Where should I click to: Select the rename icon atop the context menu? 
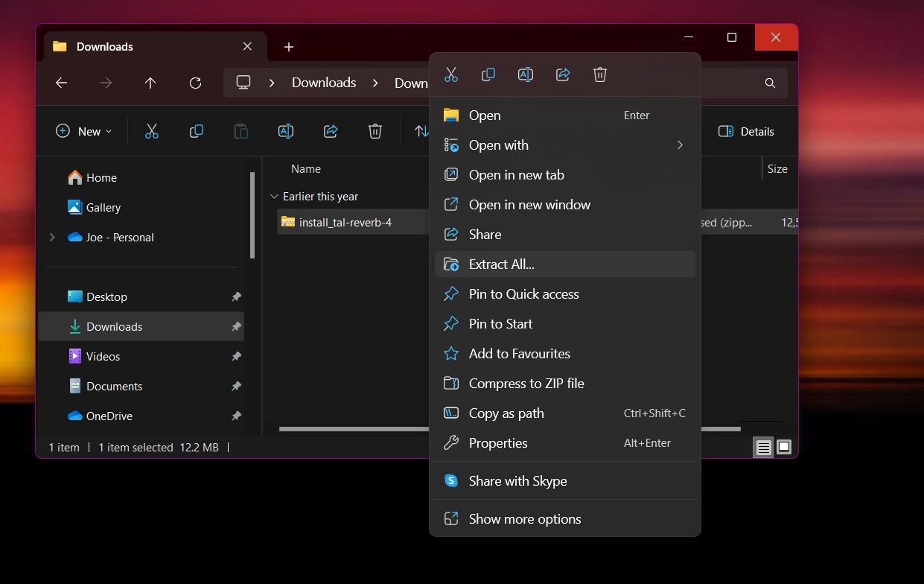525,74
